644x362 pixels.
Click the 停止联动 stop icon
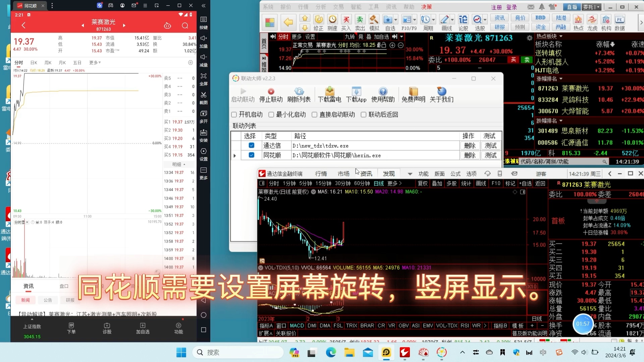271,92
